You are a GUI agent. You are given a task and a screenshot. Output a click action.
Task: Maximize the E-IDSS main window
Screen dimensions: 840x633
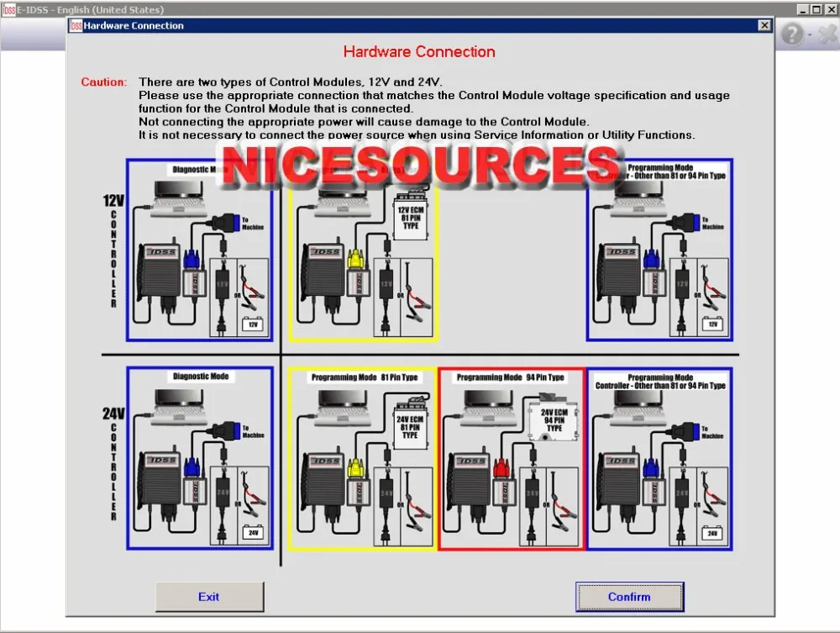816,9
